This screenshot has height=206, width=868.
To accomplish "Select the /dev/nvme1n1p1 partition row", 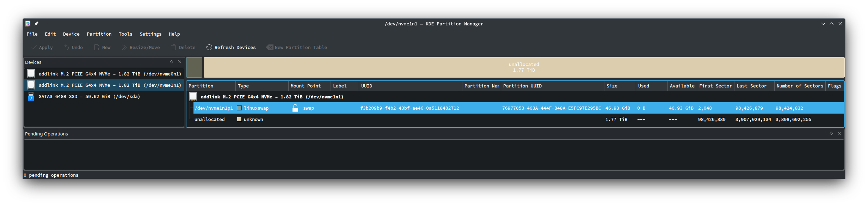I will [214, 108].
